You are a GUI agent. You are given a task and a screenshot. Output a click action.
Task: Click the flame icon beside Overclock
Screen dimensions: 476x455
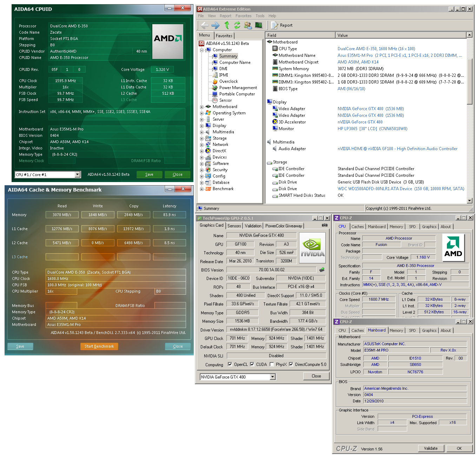pyautogui.click(x=215, y=81)
